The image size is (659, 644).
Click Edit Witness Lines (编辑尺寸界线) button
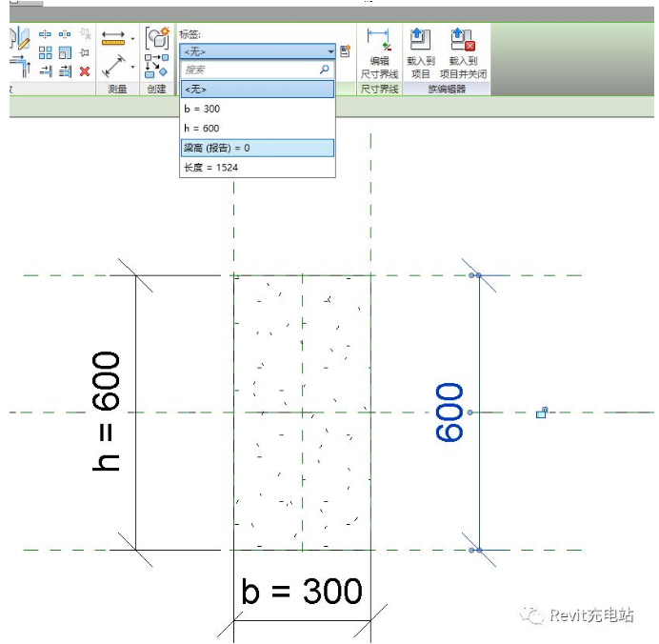pos(378,52)
